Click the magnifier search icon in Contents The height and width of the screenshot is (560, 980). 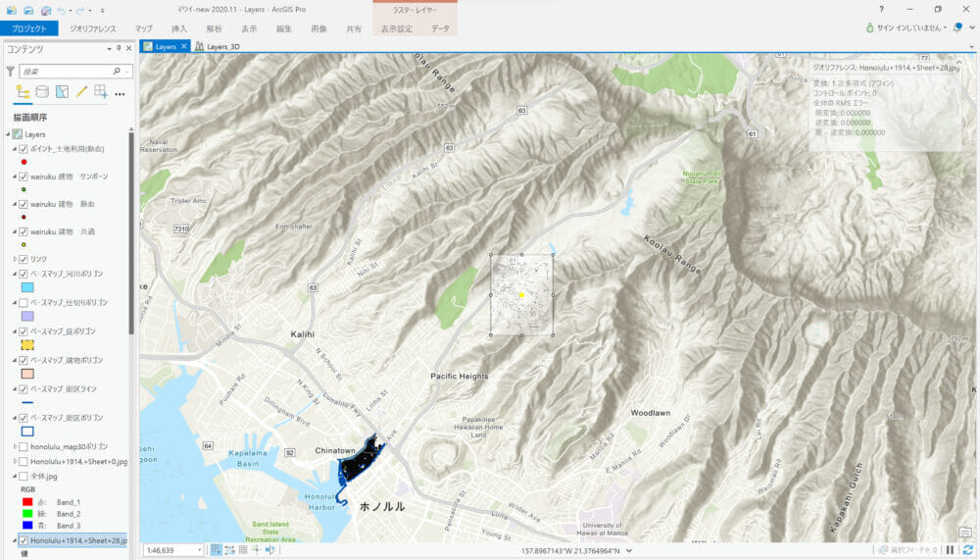tap(117, 72)
